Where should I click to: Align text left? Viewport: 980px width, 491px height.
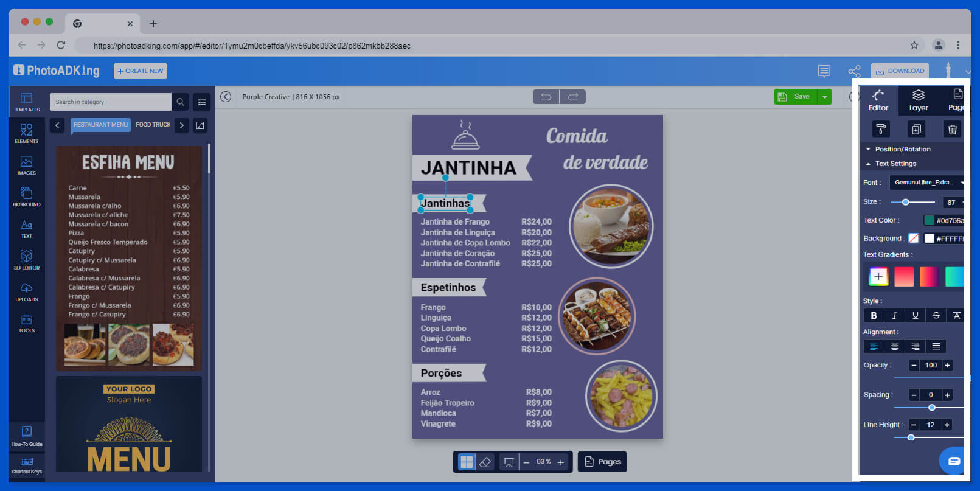click(x=874, y=346)
